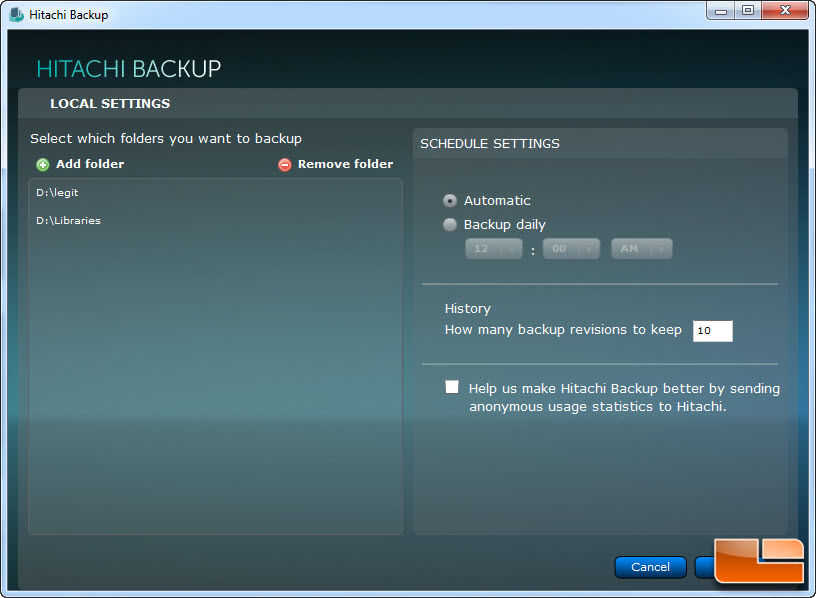The image size is (816, 598).
Task: Close the Hitachi Backup window
Action: pyautogui.click(x=785, y=10)
